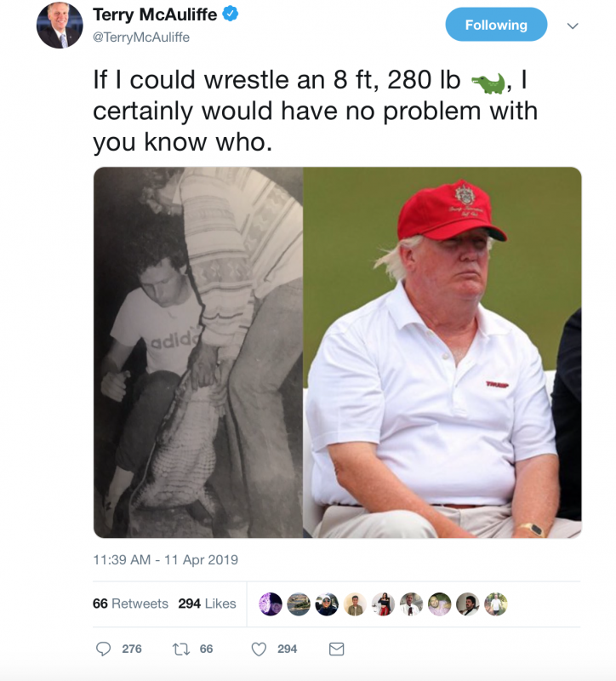Open the @TerryMcAuliffe handle link
This screenshot has width=616, height=681.
(141, 37)
